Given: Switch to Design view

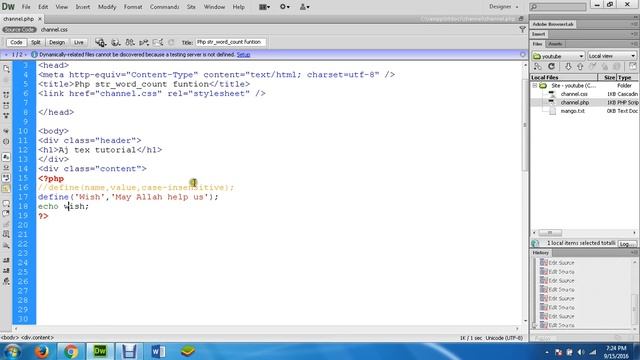Looking at the screenshot, I should [57, 42].
